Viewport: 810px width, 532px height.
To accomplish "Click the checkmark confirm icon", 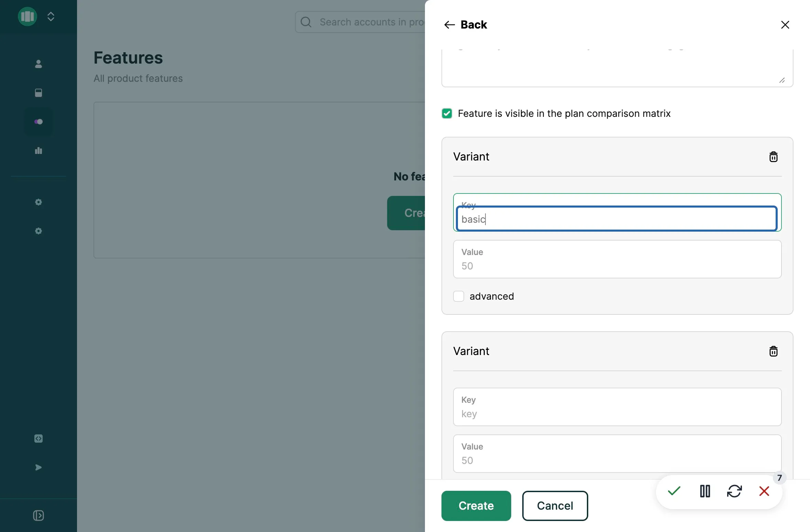I will (674, 492).
